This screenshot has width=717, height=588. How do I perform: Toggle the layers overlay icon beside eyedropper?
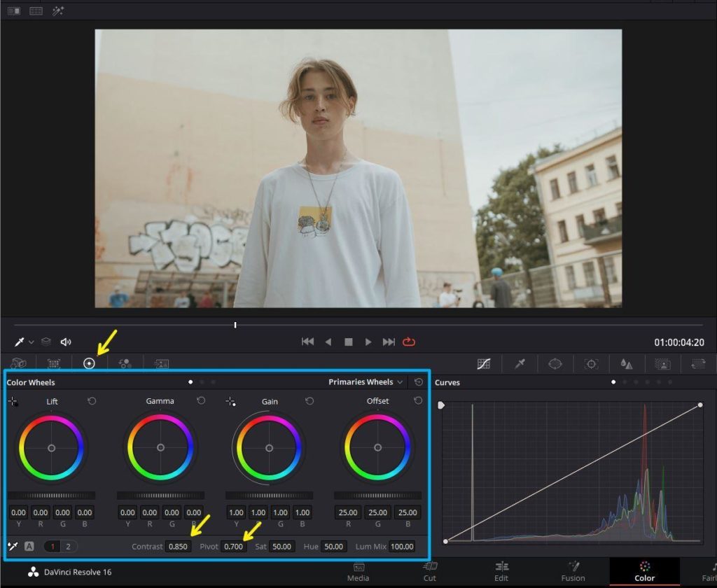[46, 342]
